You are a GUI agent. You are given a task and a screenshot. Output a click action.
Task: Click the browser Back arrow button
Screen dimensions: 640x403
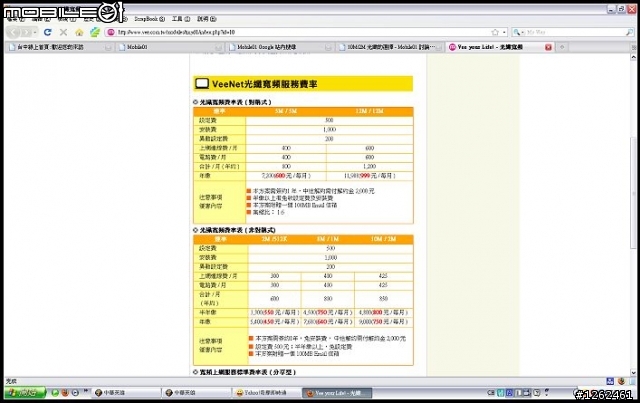click(x=13, y=32)
